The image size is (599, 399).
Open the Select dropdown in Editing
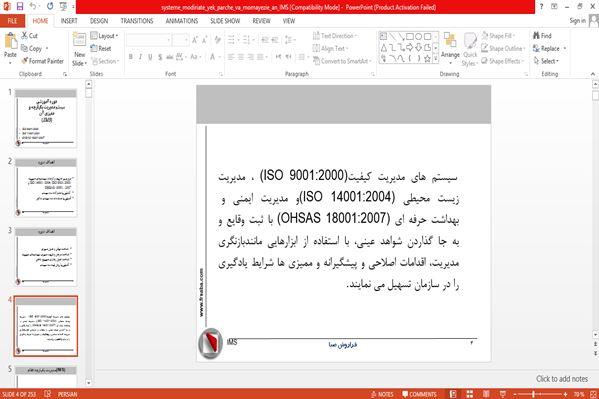tap(546, 61)
